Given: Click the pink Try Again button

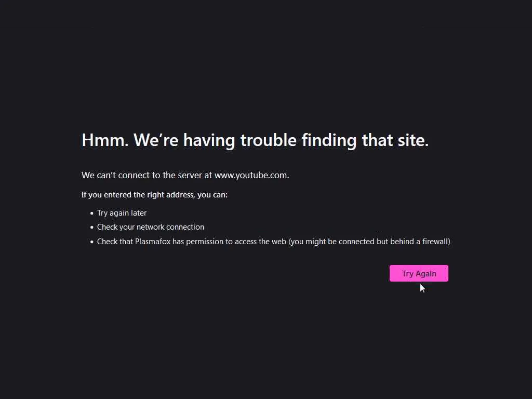Looking at the screenshot, I should 419,273.
